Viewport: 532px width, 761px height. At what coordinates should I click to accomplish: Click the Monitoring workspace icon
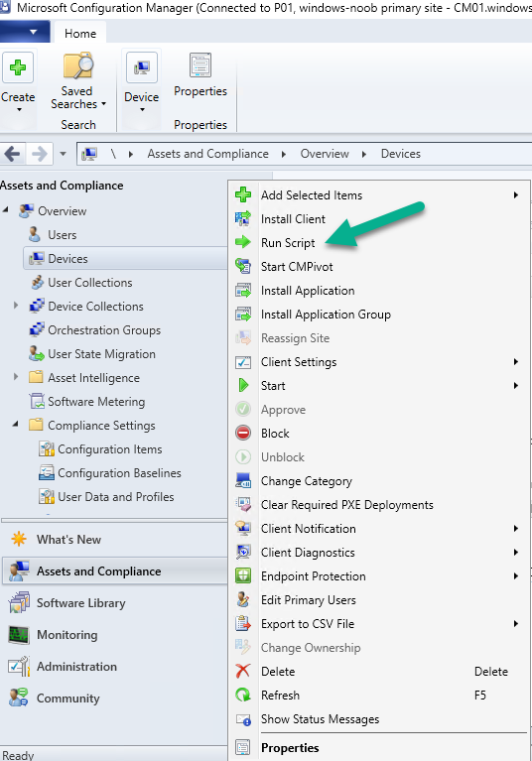pyautogui.click(x=19, y=634)
